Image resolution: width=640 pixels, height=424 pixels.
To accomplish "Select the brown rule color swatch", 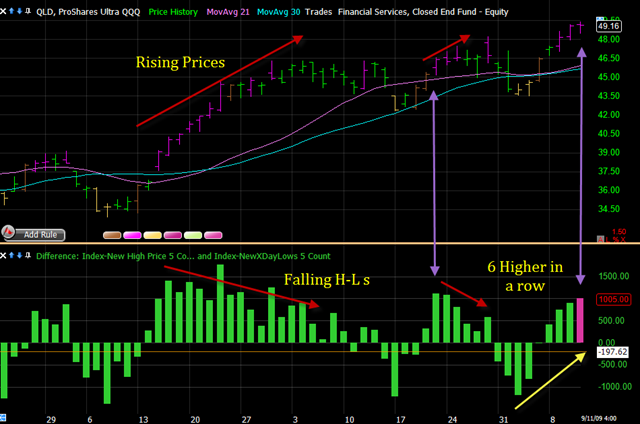I will pos(112,235).
